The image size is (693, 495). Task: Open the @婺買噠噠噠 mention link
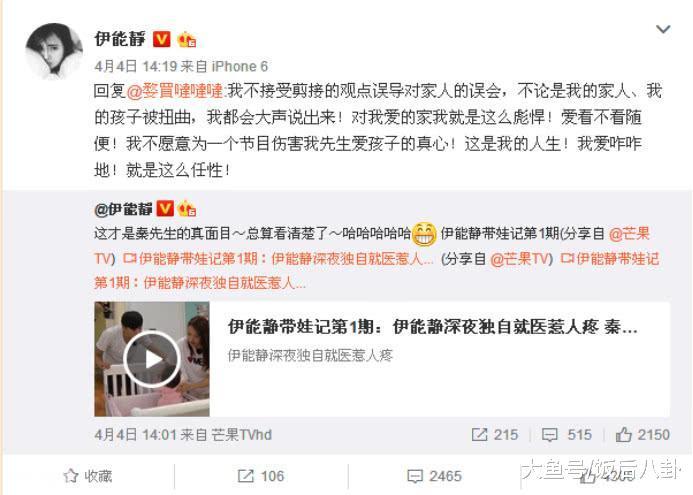click(175, 91)
